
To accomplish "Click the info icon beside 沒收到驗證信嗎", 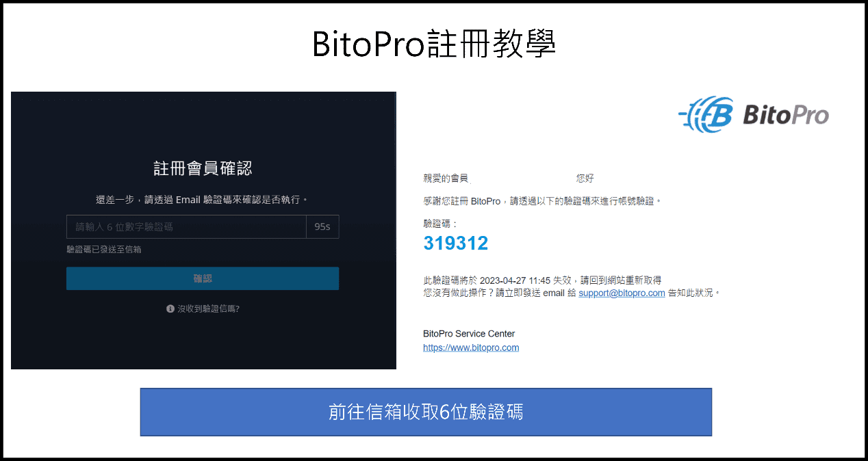I will pos(169,308).
